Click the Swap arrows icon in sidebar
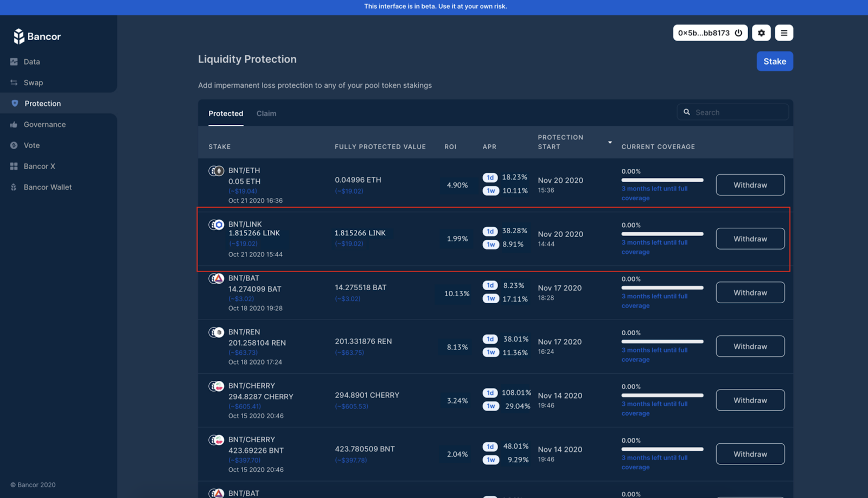Screen dimensions: 868x498 (14, 82)
